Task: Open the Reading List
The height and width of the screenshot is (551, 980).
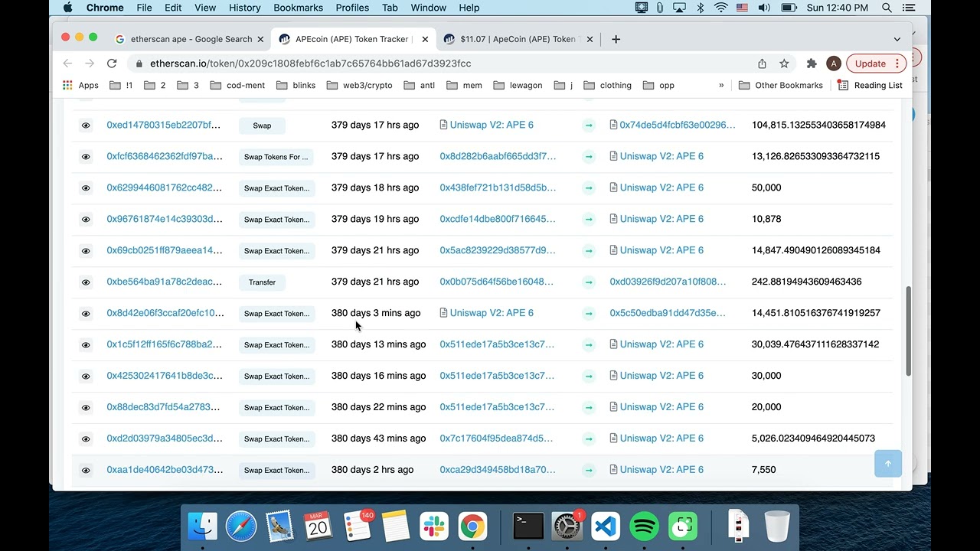Action: pos(870,85)
